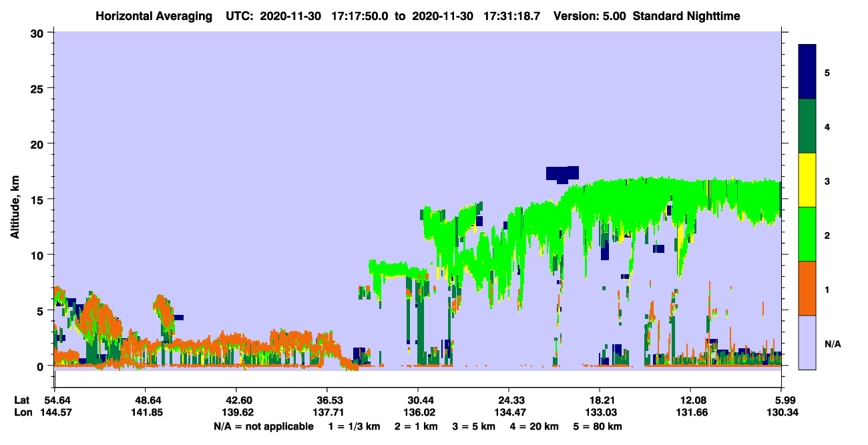868x445 pixels.
Task: Click the '3 = 5 km' legend note
Action: click(x=475, y=426)
